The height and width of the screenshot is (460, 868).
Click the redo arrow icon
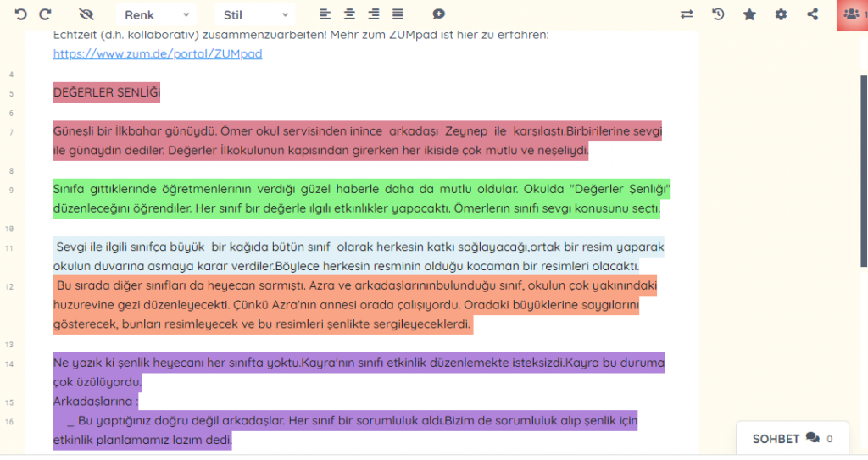coord(46,14)
